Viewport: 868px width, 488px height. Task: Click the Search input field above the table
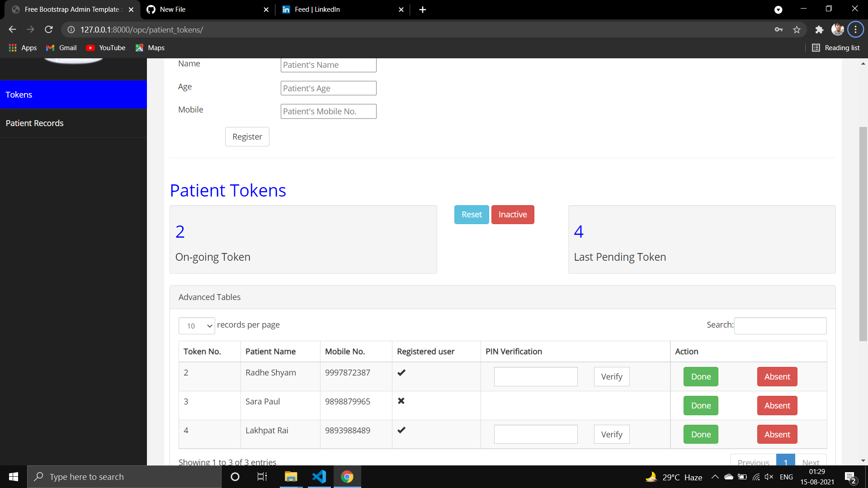click(x=780, y=325)
